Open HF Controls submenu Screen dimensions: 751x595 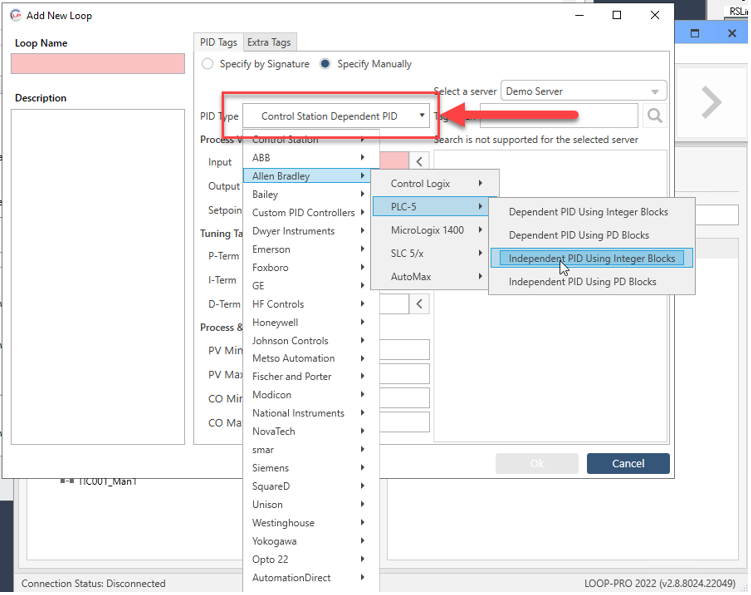309,304
